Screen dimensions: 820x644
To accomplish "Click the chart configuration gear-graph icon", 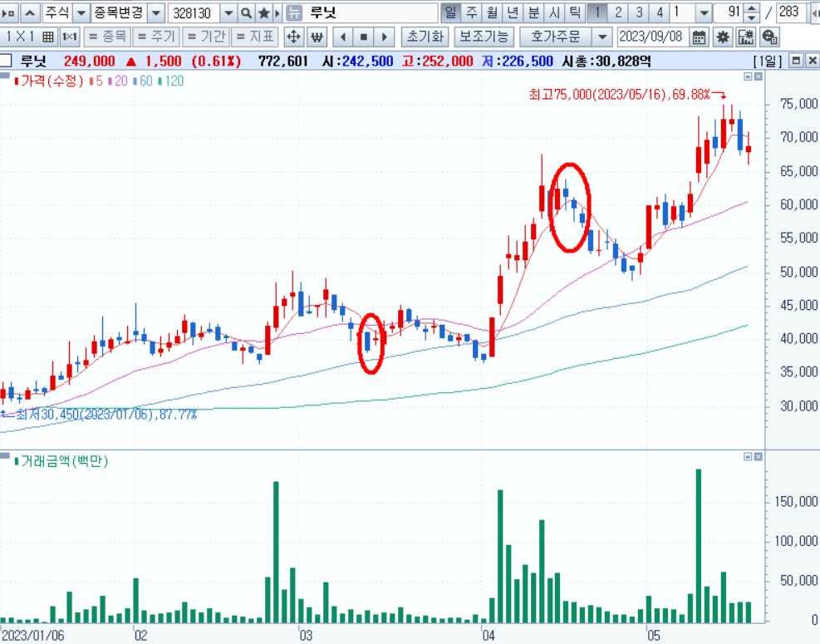I will (x=746, y=37).
